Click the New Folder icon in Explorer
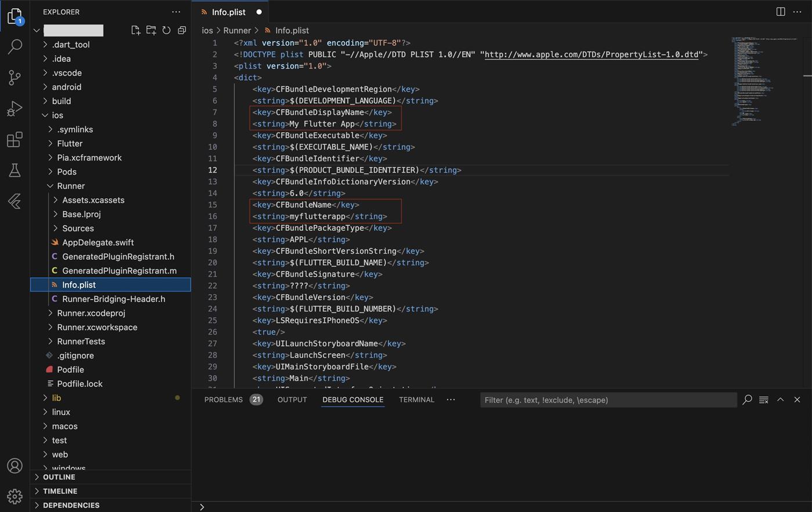Image resolution: width=812 pixels, height=512 pixels. click(x=151, y=30)
